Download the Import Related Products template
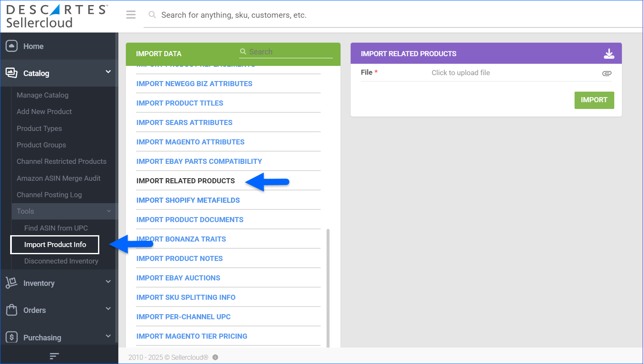 tap(609, 54)
